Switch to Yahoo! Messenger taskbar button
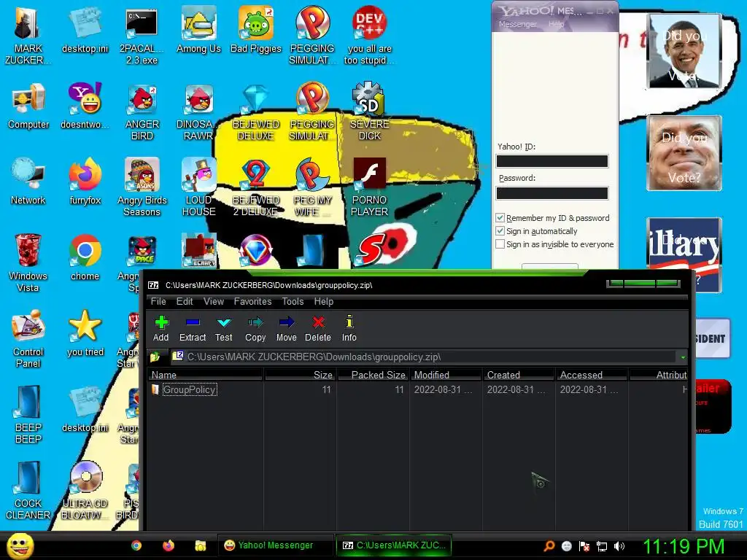Image resolution: width=747 pixels, height=560 pixels. pos(275,545)
